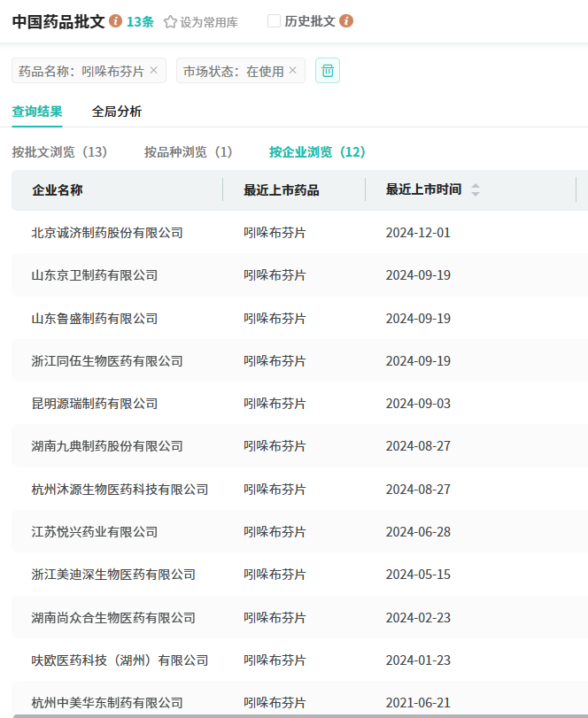Click 湖南九典制药股份有限公司 company name

pos(107,446)
